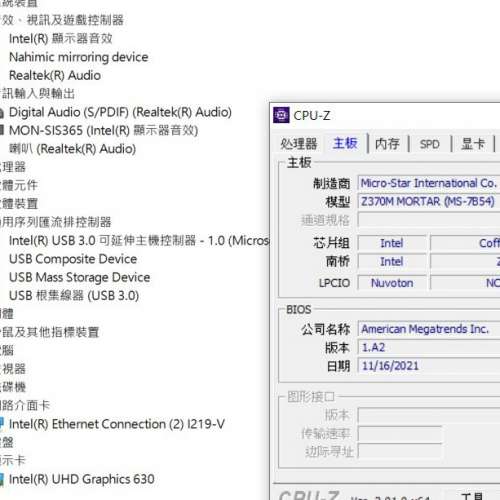Screen dimensions: 500x500
Task: Click the empty 通道规格 bus specs field
Action: tap(429, 220)
